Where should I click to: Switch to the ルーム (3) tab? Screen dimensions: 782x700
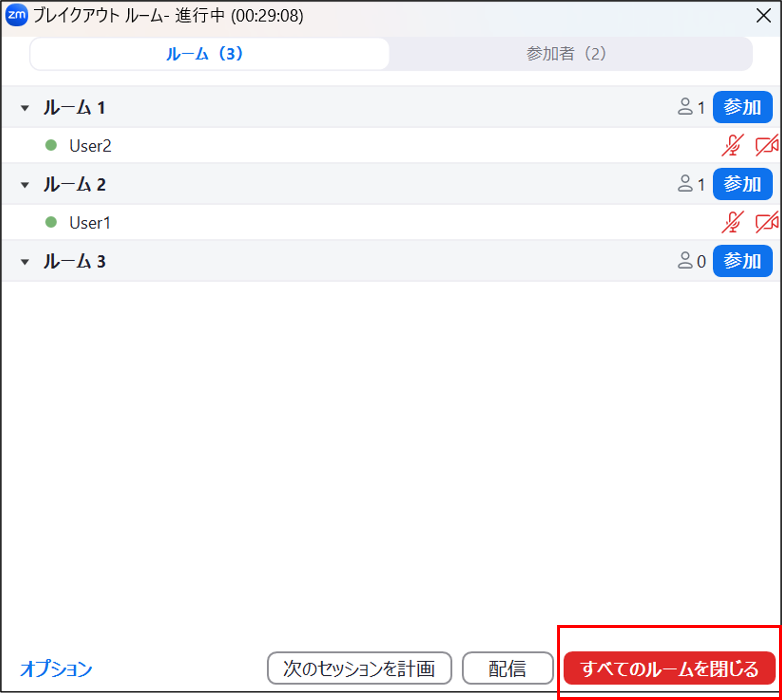(210, 54)
